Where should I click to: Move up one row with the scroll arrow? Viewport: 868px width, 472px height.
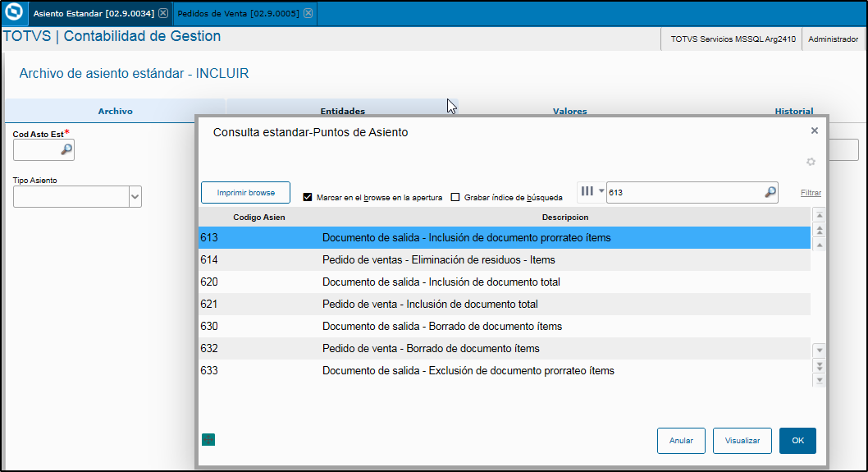click(820, 245)
